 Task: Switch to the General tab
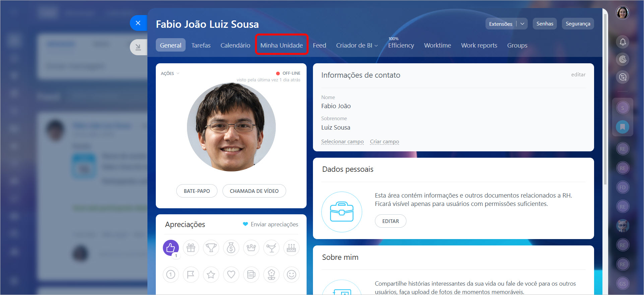tap(171, 45)
